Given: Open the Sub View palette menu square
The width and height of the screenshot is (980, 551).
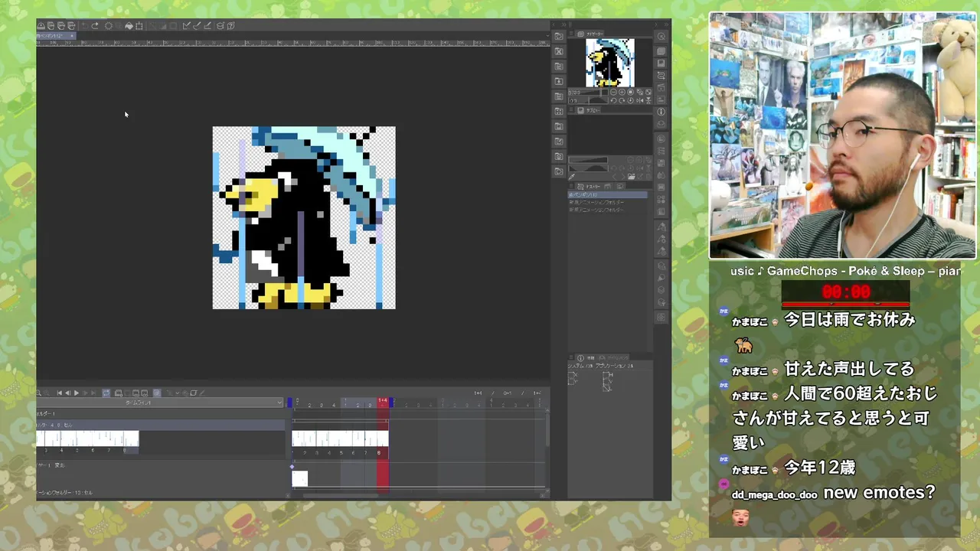Looking at the screenshot, I should tap(571, 109).
